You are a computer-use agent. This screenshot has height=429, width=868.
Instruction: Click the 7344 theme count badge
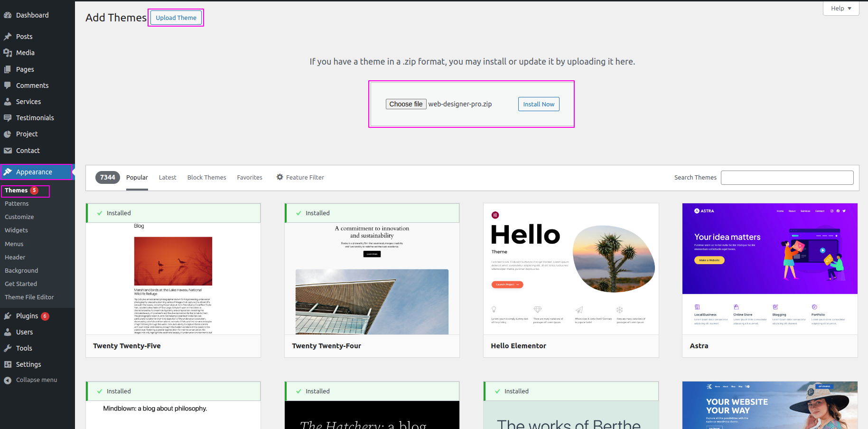click(x=108, y=178)
